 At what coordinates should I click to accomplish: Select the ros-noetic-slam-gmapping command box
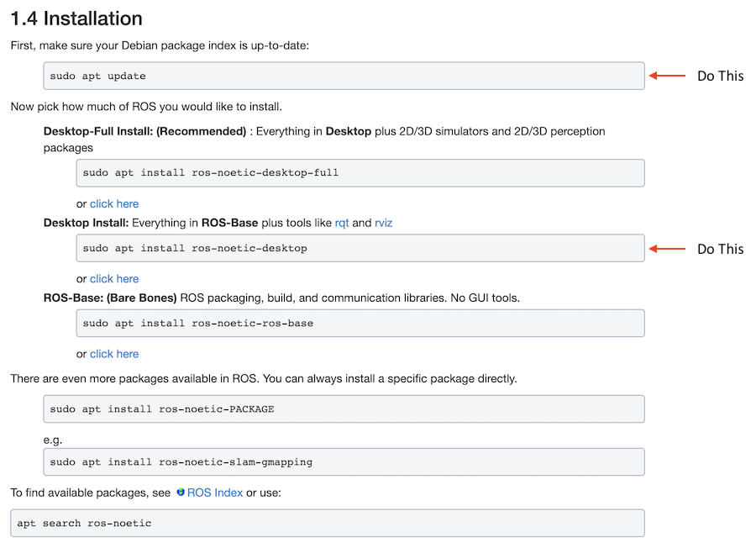click(x=344, y=461)
